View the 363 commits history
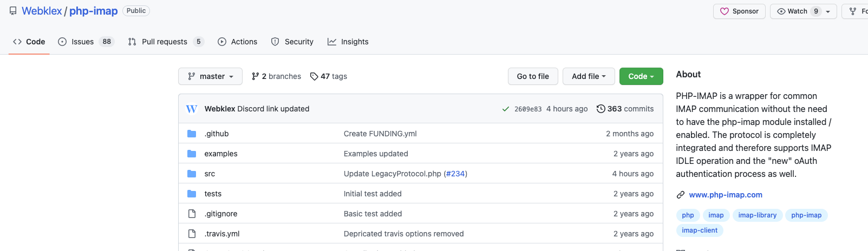This screenshot has height=251, width=868. coord(625,109)
